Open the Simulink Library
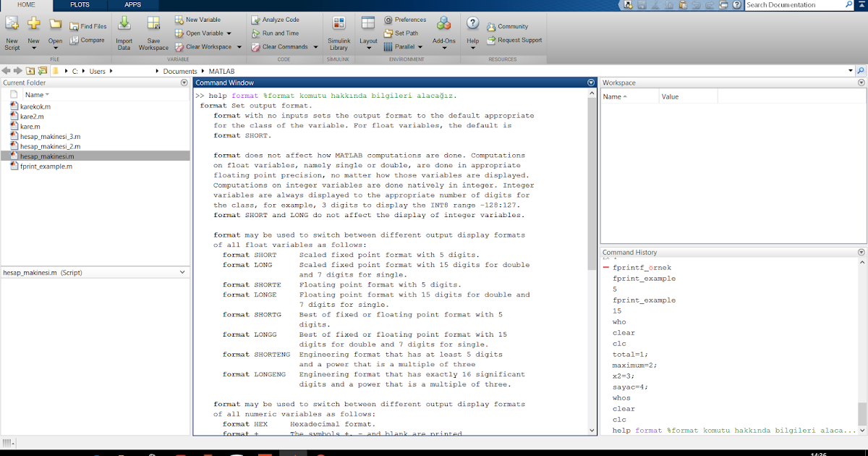This screenshot has height=456, width=868. [339, 28]
